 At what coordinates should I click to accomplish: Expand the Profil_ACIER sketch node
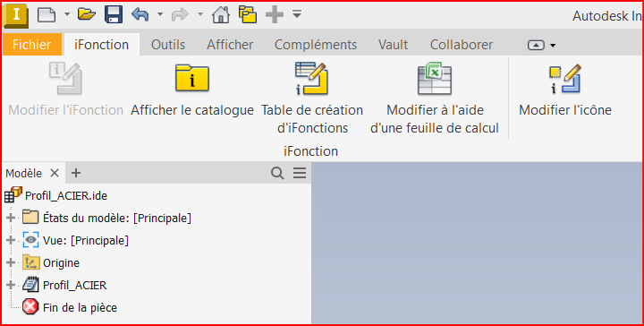tap(11, 285)
